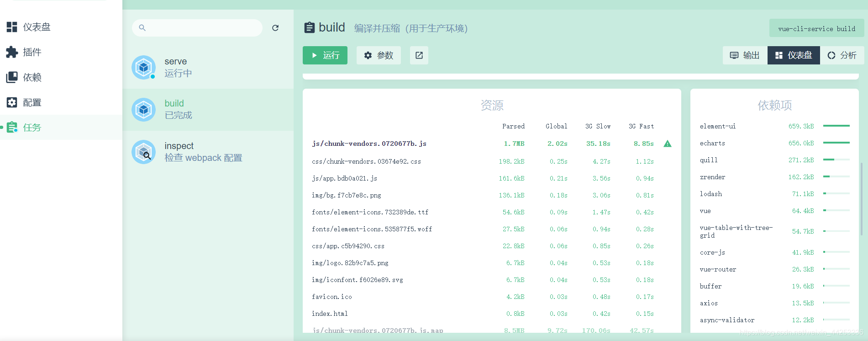Open the 配置 configuration sidebar item

pyautogui.click(x=61, y=102)
